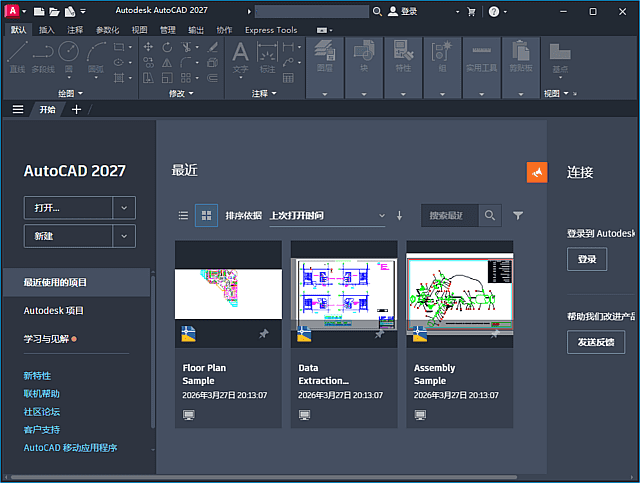640x483 pixels.
Task: Select the Express Tools ribbon tab
Action: click(x=271, y=30)
